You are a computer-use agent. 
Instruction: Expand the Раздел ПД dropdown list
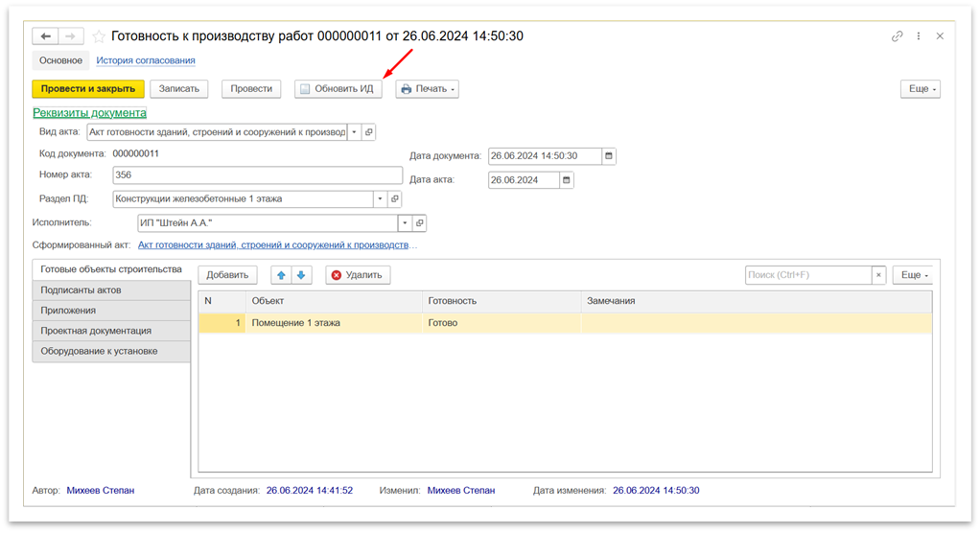click(x=380, y=199)
